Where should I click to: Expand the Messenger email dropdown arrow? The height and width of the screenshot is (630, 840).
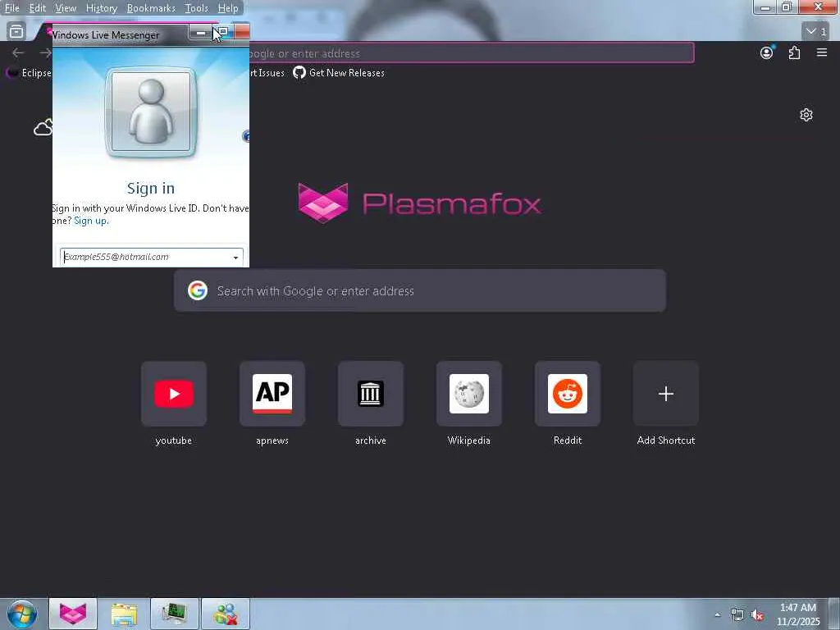[235, 258]
